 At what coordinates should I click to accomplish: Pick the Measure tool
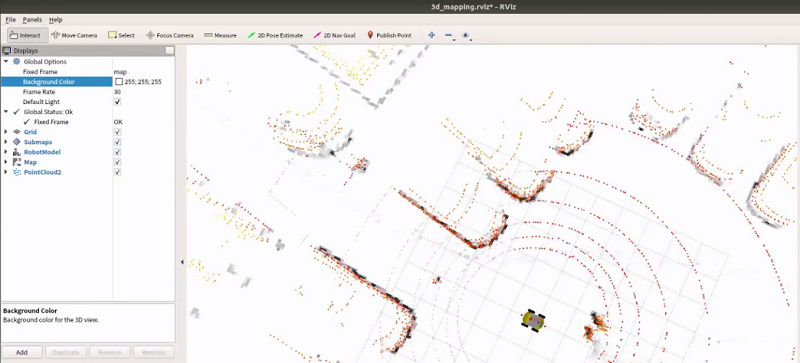tap(220, 35)
